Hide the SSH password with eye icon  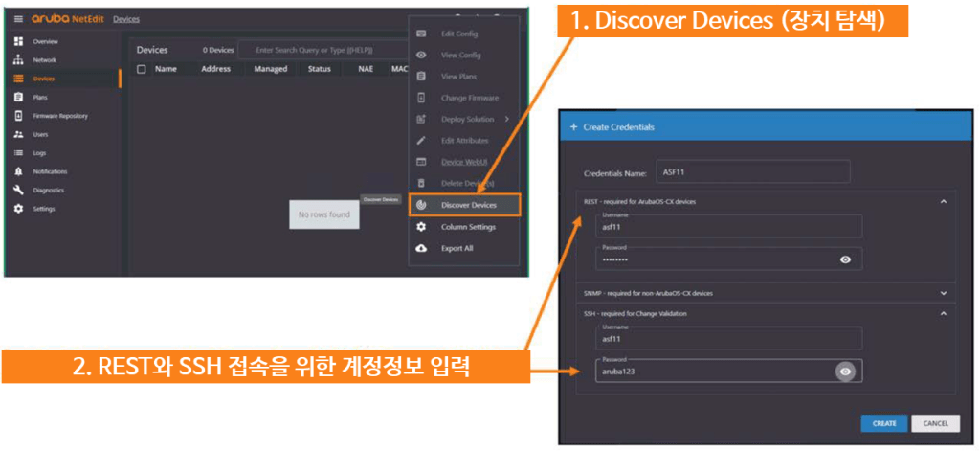click(x=845, y=372)
